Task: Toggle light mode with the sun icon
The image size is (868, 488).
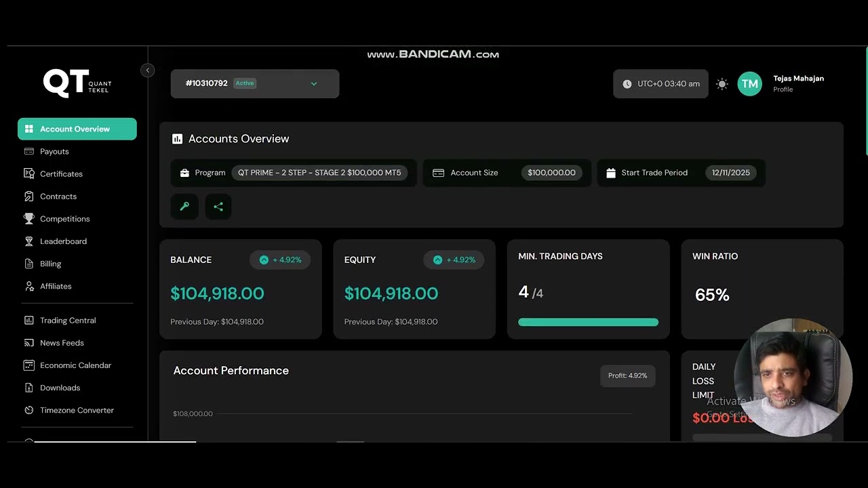Action: pos(722,84)
